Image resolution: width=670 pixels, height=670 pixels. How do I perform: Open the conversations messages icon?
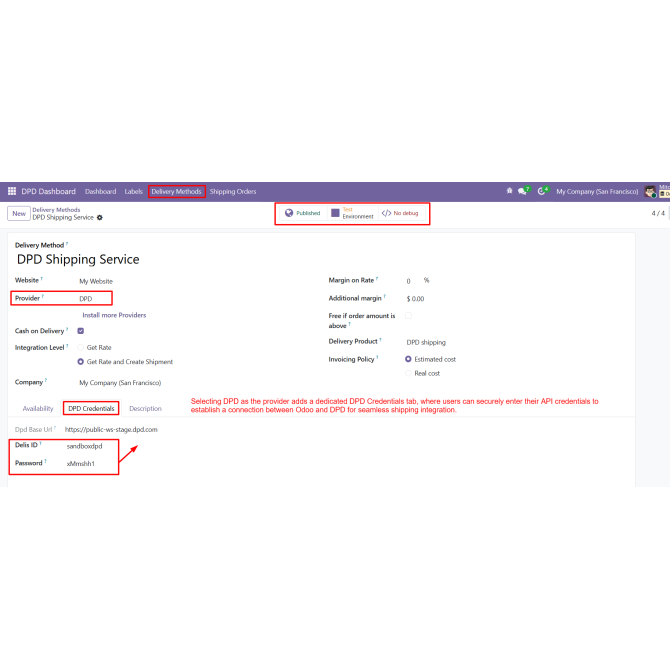pyautogui.click(x=523, y=191)
